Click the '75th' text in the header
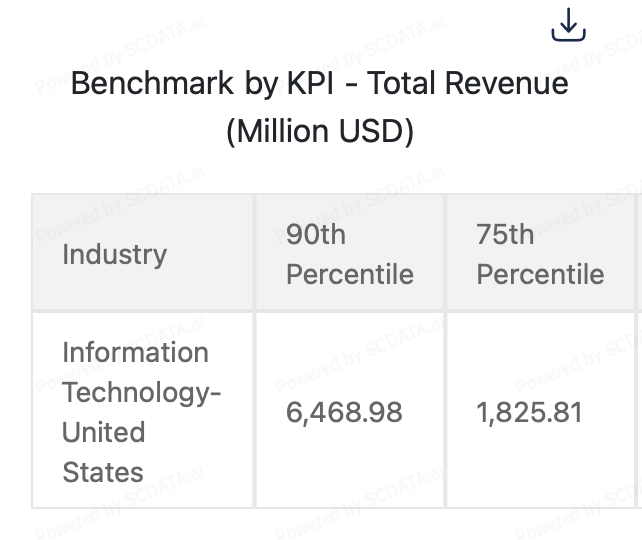642x540 pixels. coord(505,234)
